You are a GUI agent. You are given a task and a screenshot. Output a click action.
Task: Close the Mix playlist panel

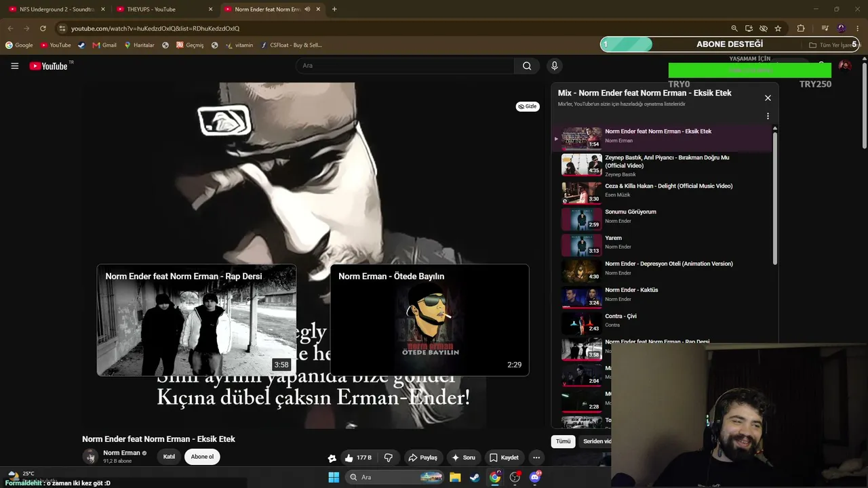(768, 98)
